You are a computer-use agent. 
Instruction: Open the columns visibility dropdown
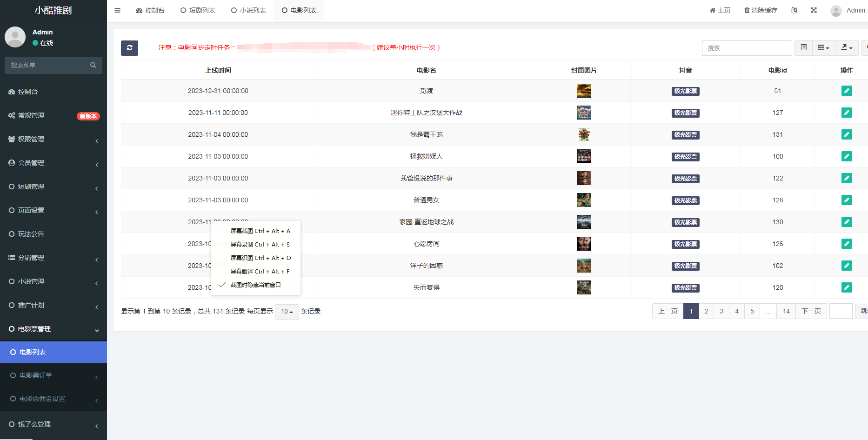[x=823, y=48]
